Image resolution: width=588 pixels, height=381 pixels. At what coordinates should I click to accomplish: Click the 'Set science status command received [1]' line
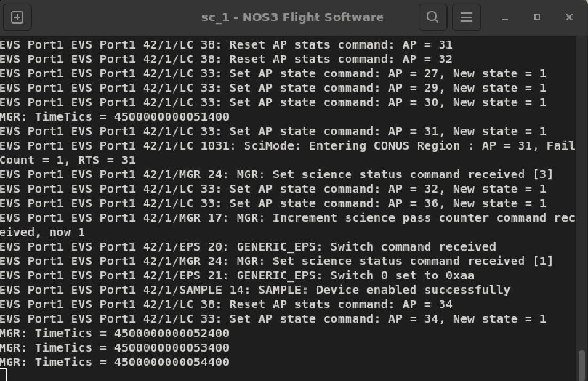click(x=276, y=261)
